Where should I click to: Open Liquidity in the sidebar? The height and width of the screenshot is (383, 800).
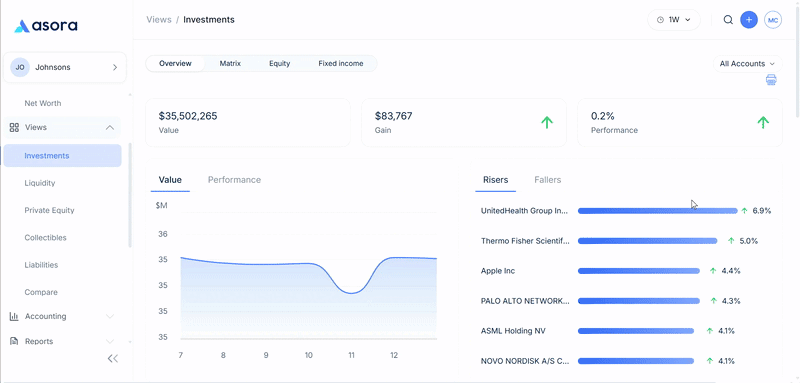point(40,183)
